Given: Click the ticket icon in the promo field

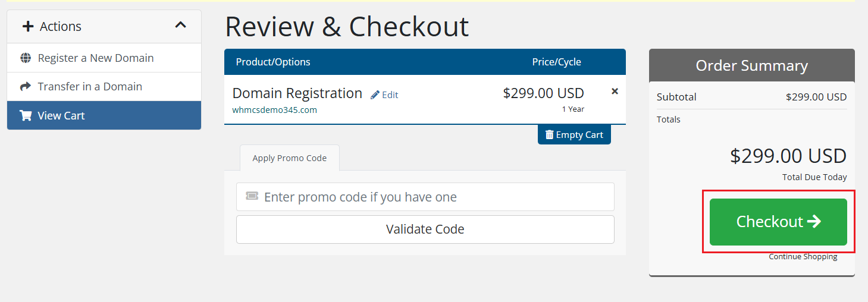Looking at the screenshot, I should point(252,196).
